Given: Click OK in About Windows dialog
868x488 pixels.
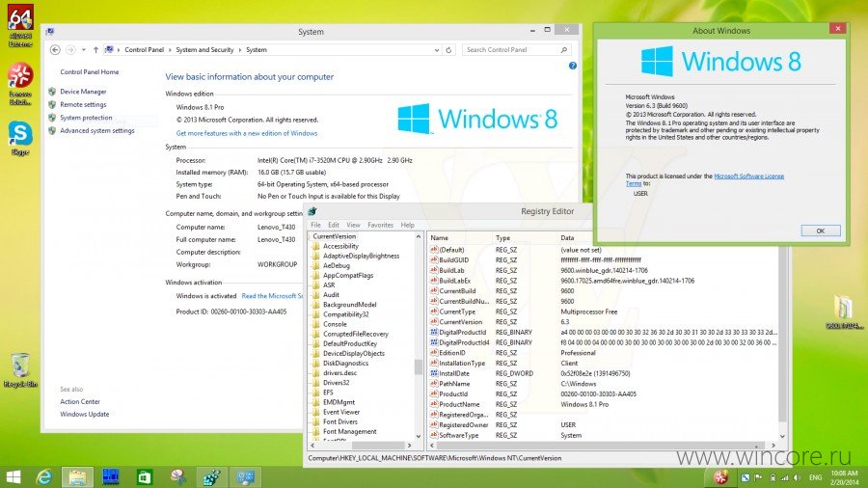Looking at the screenshot, I should tap(821, 230).
